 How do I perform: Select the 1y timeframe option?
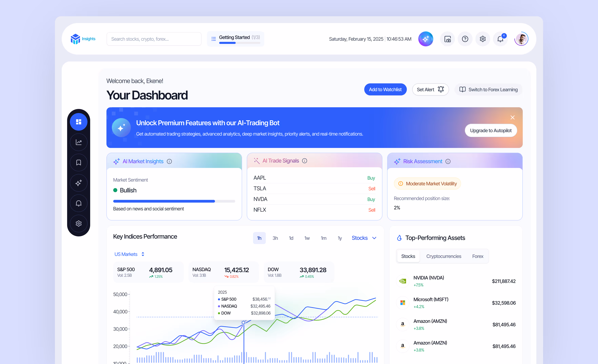(340, 238)
